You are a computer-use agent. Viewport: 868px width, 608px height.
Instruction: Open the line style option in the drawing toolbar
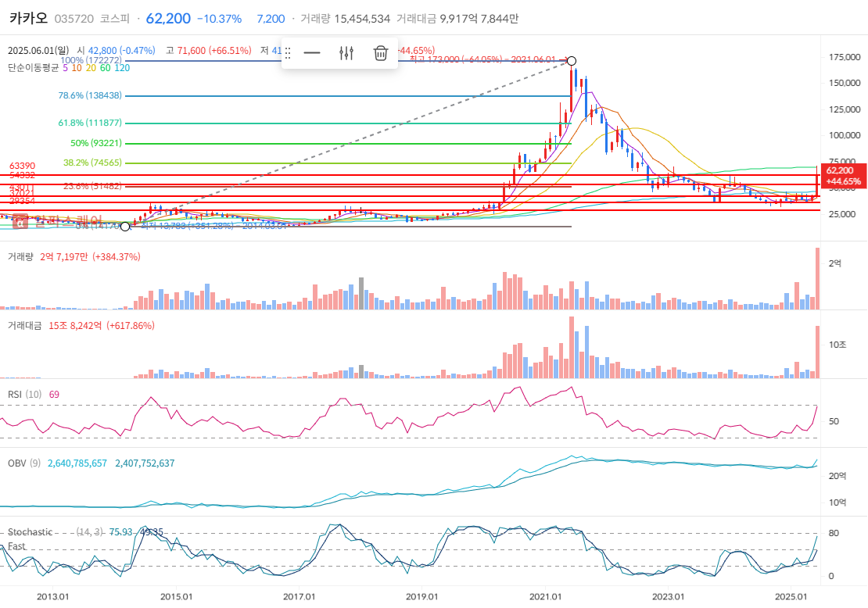(312, 53)
